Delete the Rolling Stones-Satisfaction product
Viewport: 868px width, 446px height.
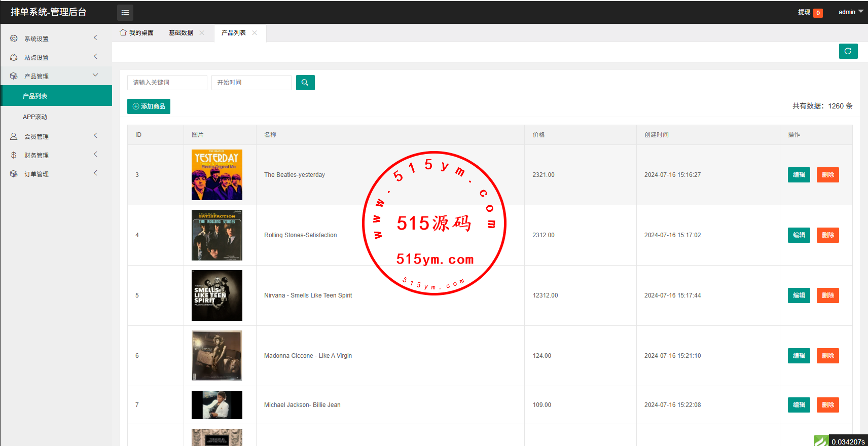pyautogui.click(x=827, y=235)
